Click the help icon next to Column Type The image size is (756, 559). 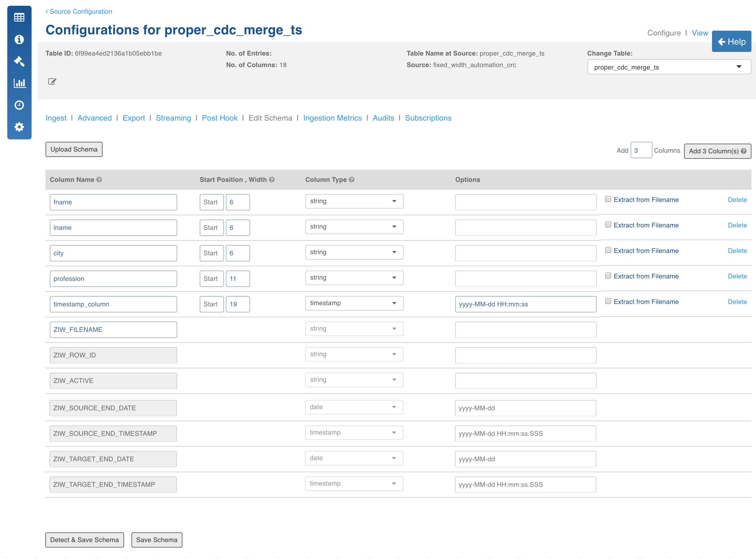click(351, 180)
